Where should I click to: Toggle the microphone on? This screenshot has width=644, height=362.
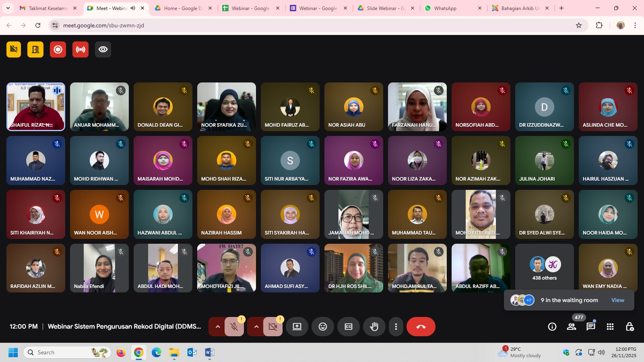coord(234,327)
